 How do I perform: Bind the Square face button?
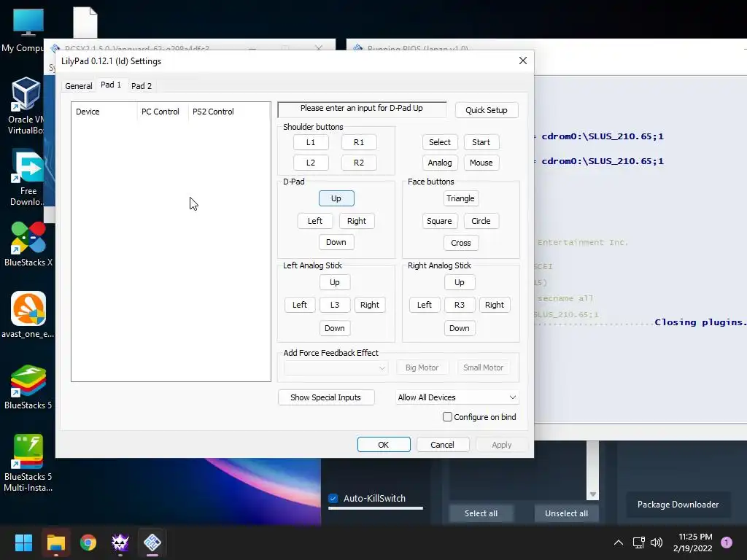(x=439, y=221)
